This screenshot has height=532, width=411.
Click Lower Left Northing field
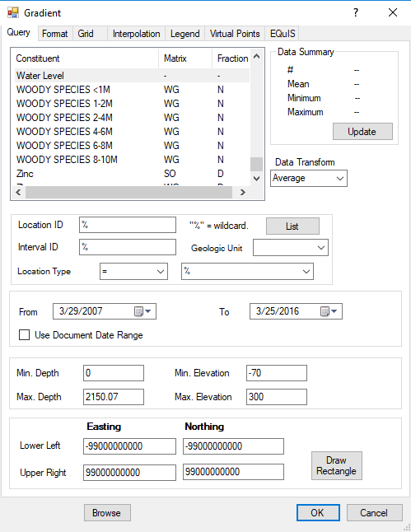233,446
